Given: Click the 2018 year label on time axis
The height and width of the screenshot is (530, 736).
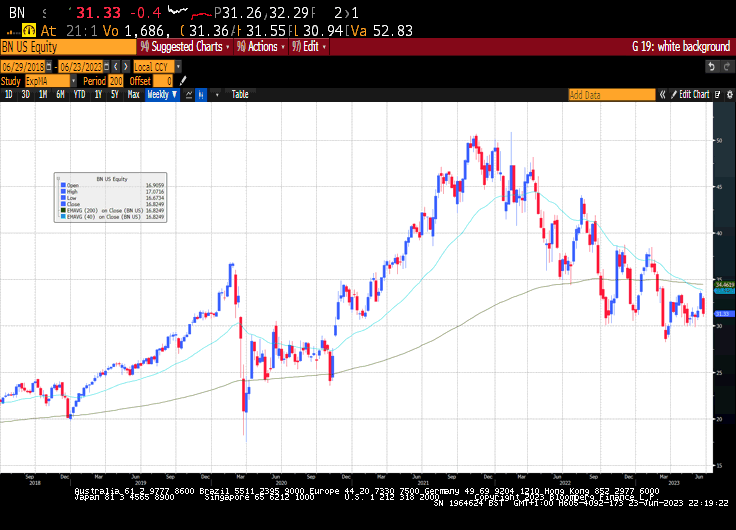Looking at the screenshot, I should 35,483.
